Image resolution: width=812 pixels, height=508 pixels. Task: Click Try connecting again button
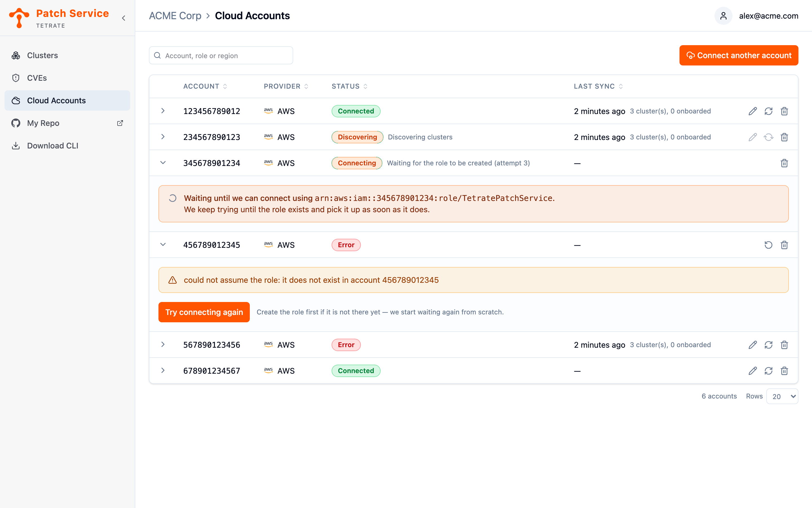[x=204, y=312]
